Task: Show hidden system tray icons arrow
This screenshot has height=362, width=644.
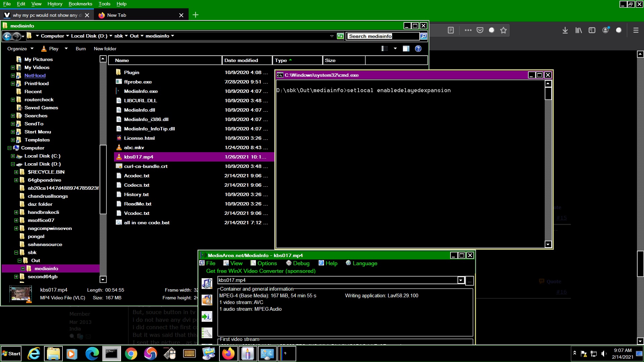Action: (575, 353)
